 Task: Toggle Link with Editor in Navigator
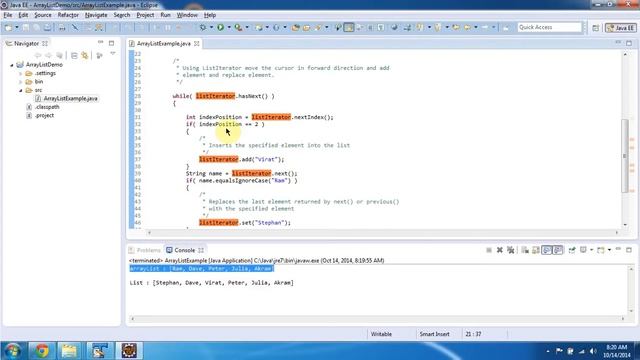[85, 56]
